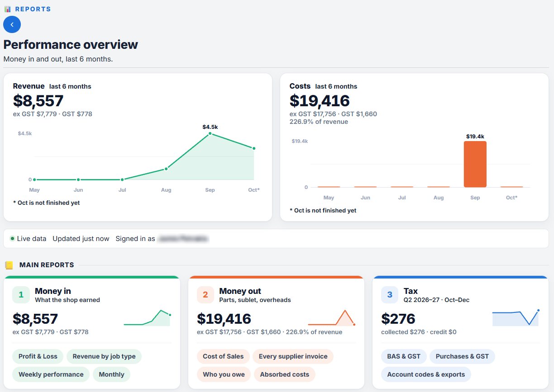
Task: Click the Aug revenue data point
Action: [166, 169]
